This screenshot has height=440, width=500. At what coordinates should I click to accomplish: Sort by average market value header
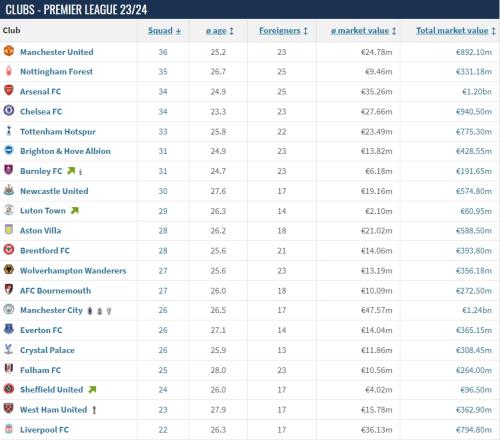tap(363, 31)
